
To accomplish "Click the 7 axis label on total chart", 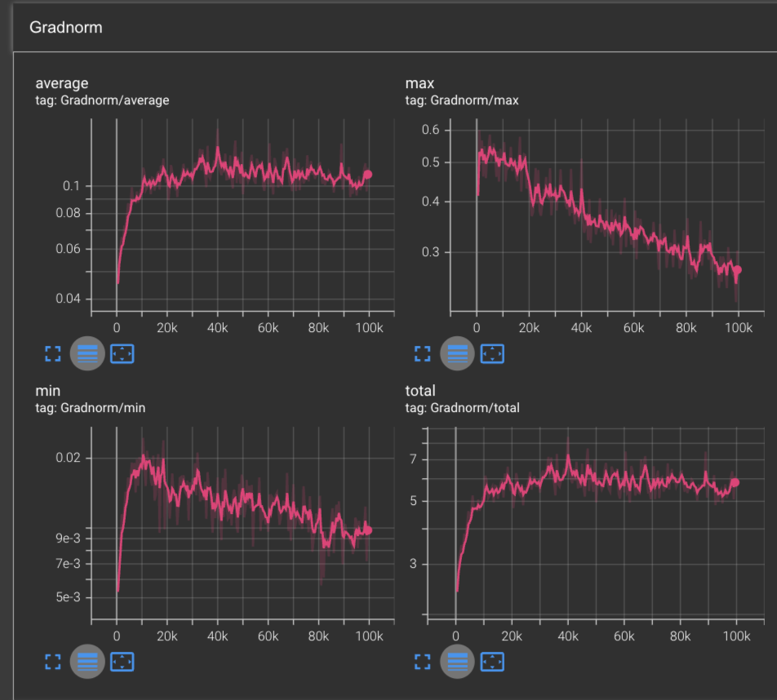I will click(413, 459).
